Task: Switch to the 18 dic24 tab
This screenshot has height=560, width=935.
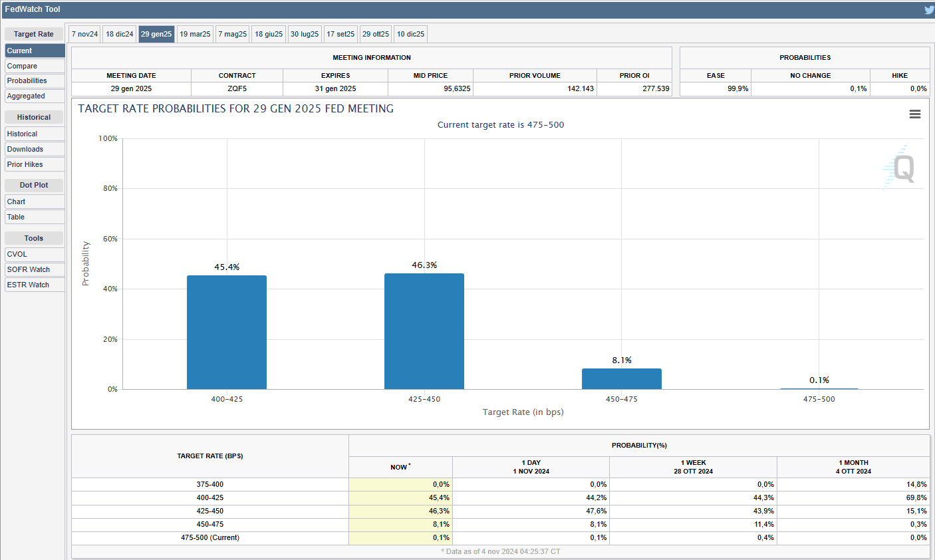Action: tap(120, 34)
